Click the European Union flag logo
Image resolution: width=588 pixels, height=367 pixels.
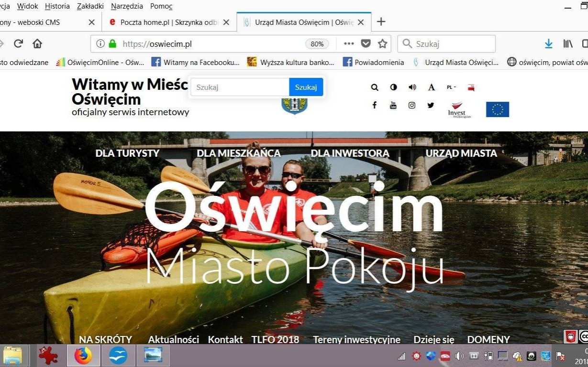pyautogui.click(x=497, y=109)
